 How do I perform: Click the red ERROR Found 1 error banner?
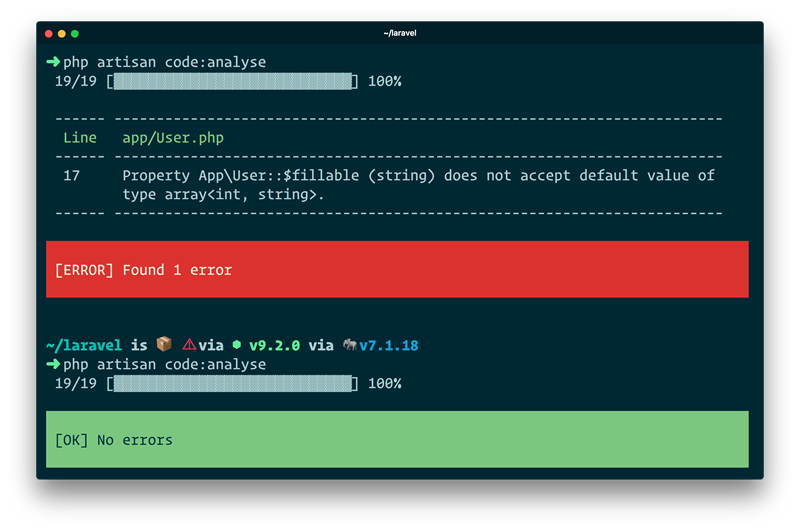click(397, 269)
